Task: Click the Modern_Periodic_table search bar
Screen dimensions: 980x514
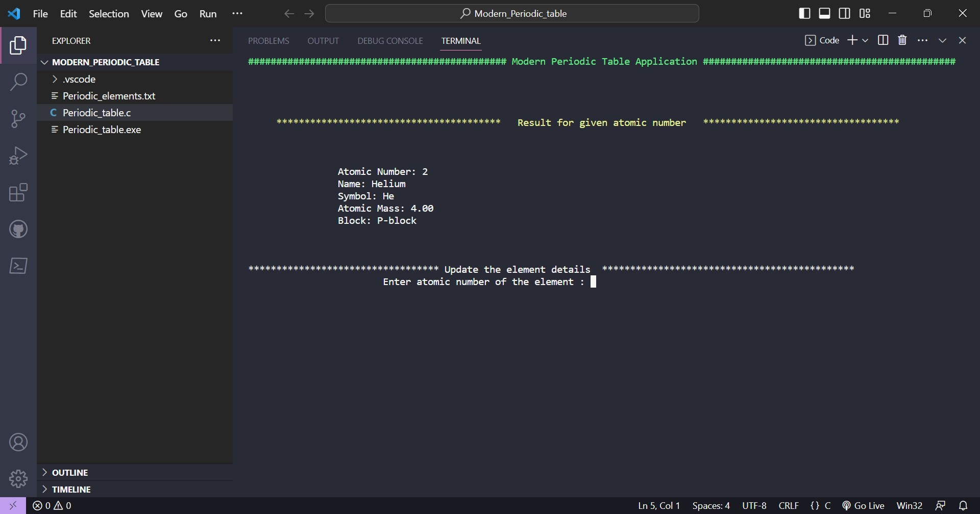Action: coord(512,13)
